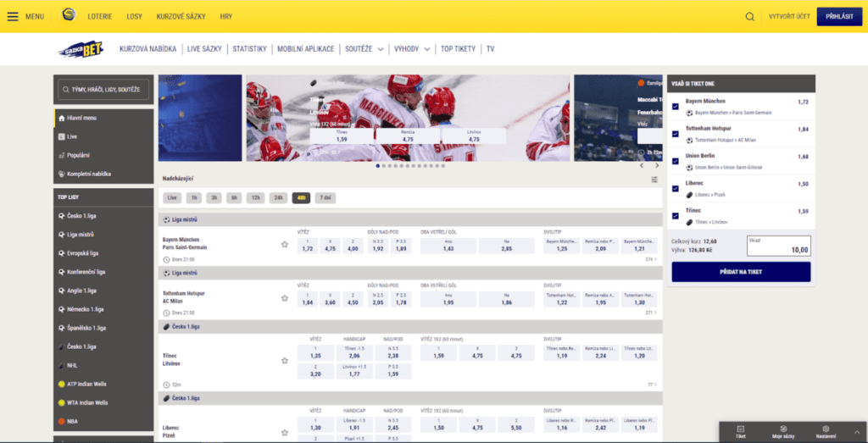
Task: Uncheck Tottenham Hotspur in ticket of the day
Action: coord(675,134)
